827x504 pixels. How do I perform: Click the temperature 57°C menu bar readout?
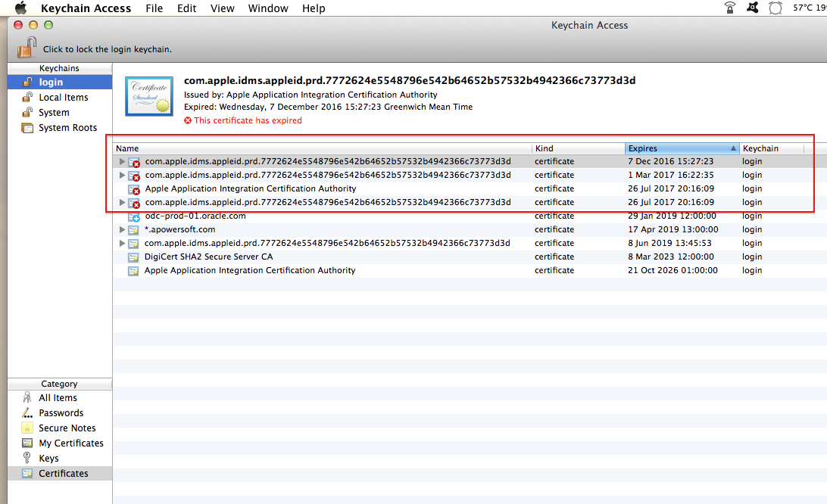point(804,8)
